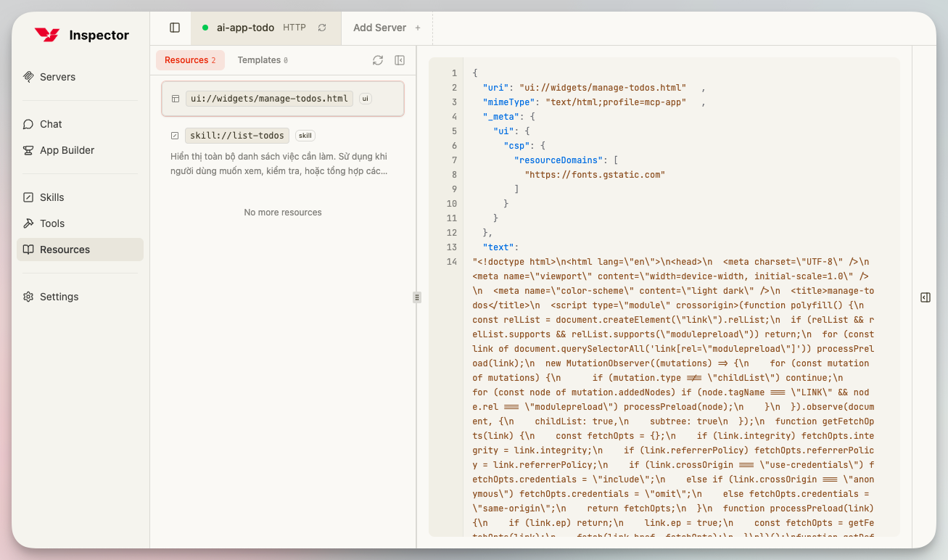Click "text/html;profile=mcp-app" value

coord(616,102)
